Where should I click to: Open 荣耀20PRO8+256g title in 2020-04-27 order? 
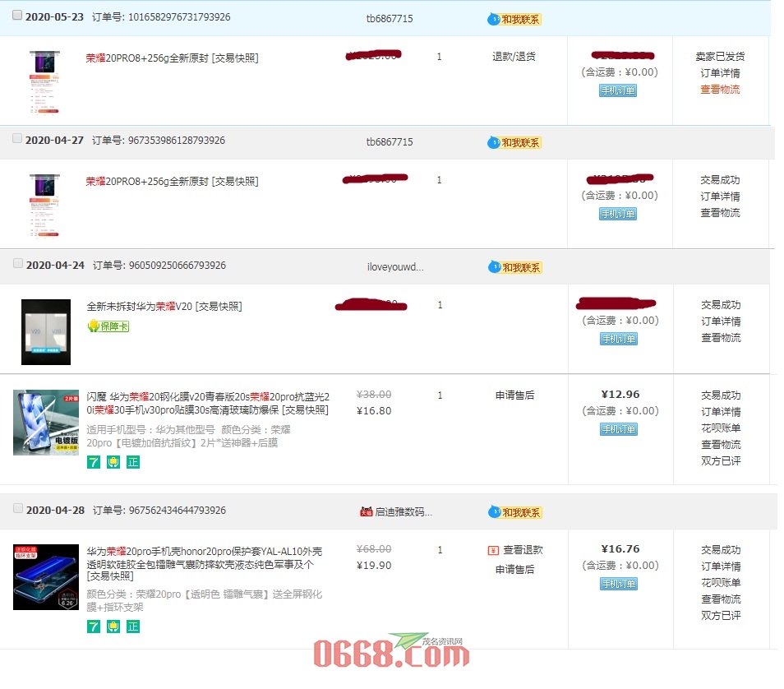(x=147, y=181)
